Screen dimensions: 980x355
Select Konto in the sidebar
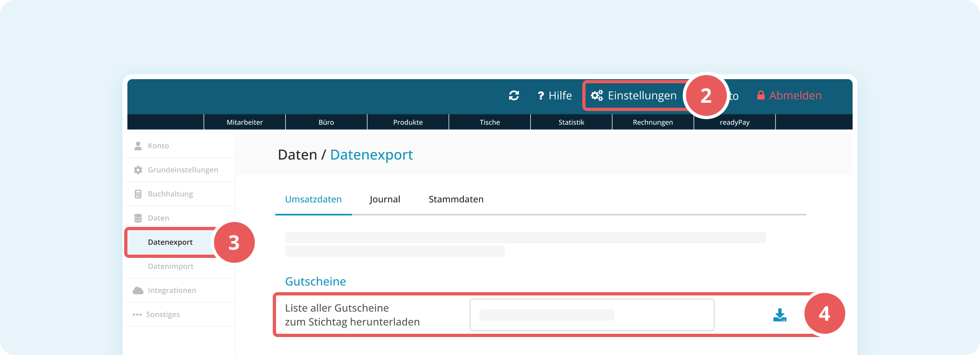(x=181, y=146)
